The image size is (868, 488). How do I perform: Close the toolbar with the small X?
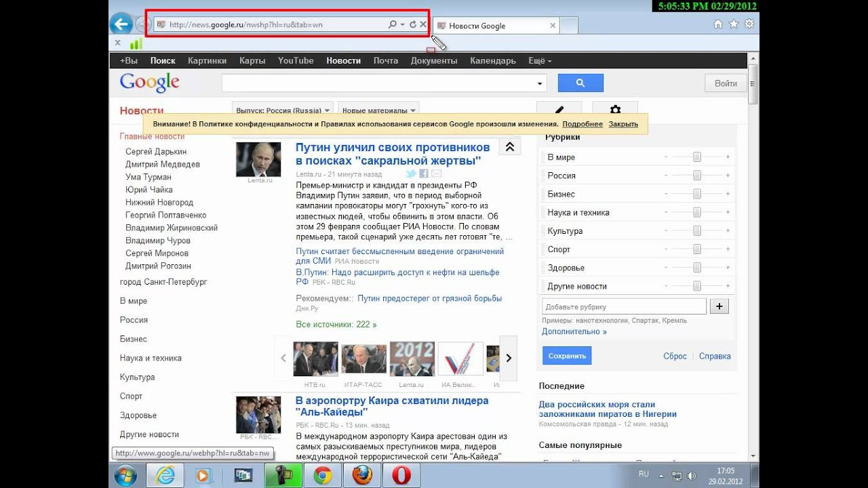[x=117, y=43]
